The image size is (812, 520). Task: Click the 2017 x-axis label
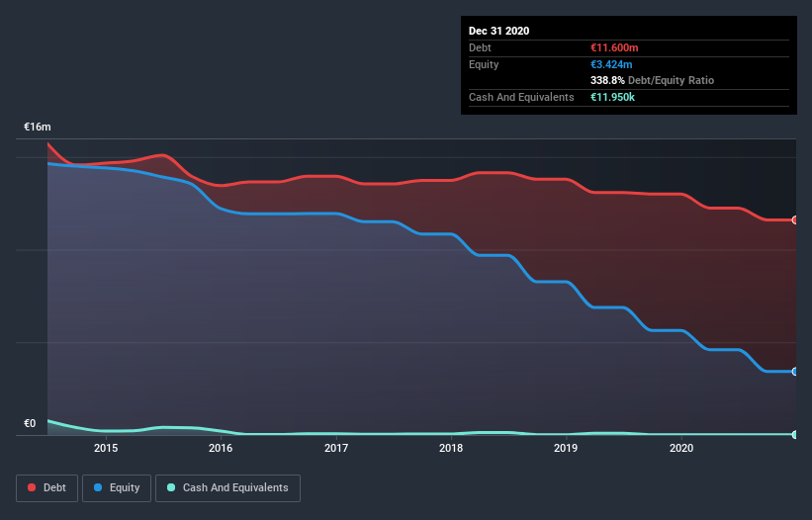click(336, 448)
